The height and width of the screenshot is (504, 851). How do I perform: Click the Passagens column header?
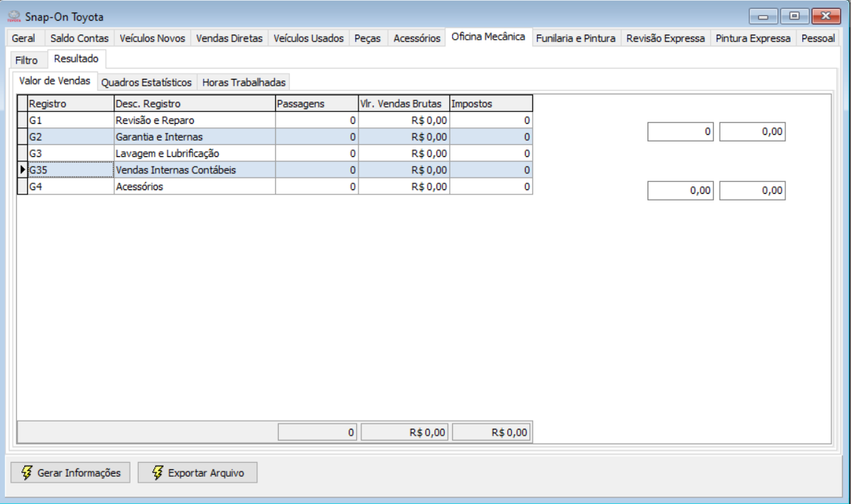pyautogui.click(x=316, y=104)
